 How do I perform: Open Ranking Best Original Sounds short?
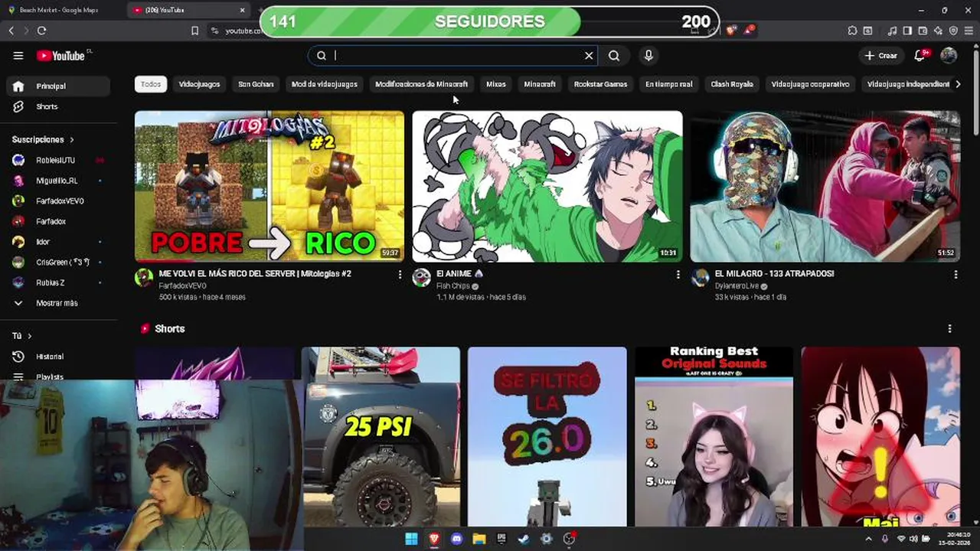[714, 437]
